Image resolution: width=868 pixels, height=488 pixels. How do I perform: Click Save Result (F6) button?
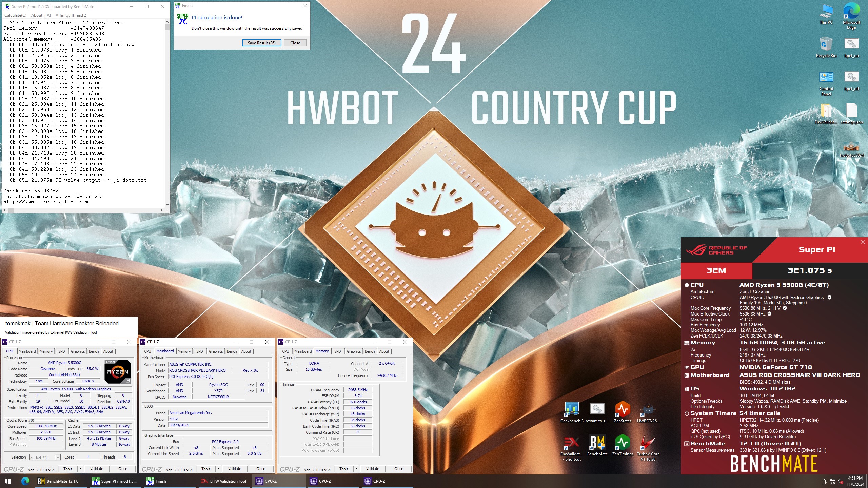point(261,43)
